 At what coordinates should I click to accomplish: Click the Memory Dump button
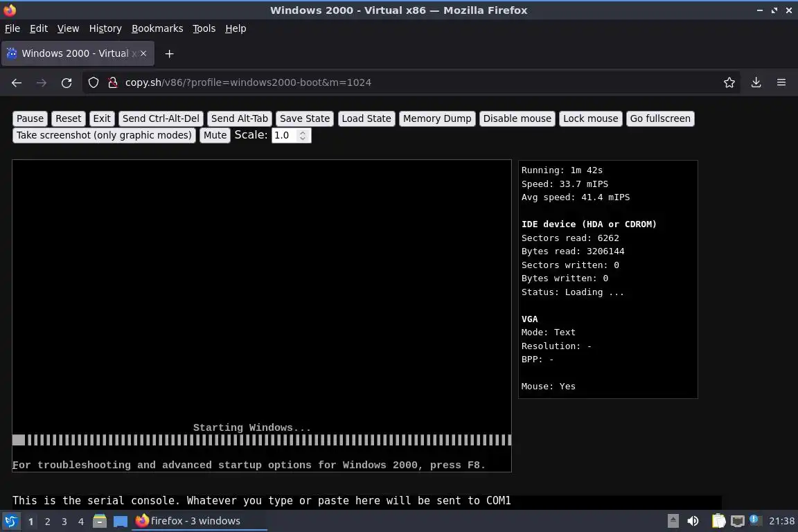point(437,118)
